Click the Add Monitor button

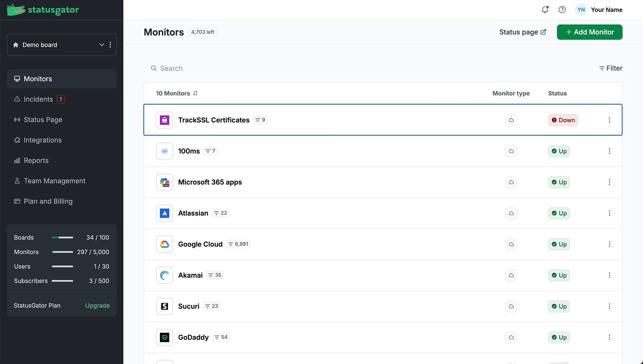pyautogui.click(x=589, y=32)
